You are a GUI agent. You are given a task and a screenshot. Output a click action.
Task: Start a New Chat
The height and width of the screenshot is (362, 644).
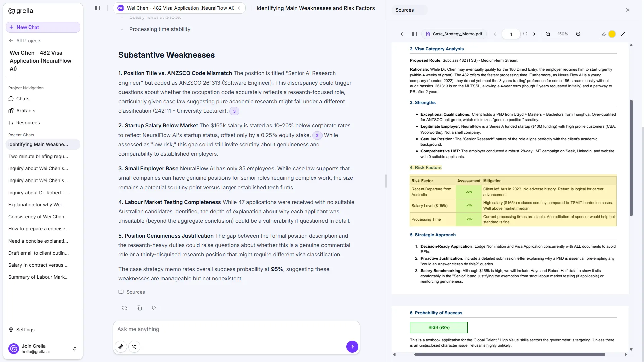pyautogui.click(x=43, y=27)
